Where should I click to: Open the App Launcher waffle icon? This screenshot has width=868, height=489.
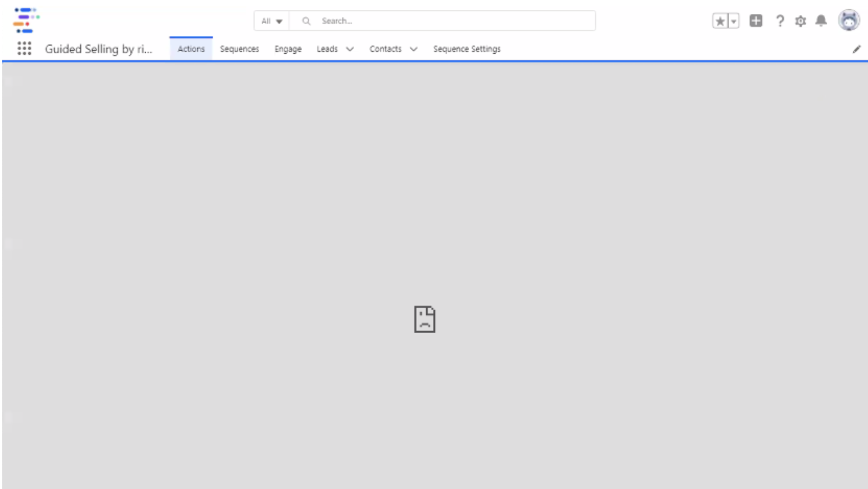24,48
